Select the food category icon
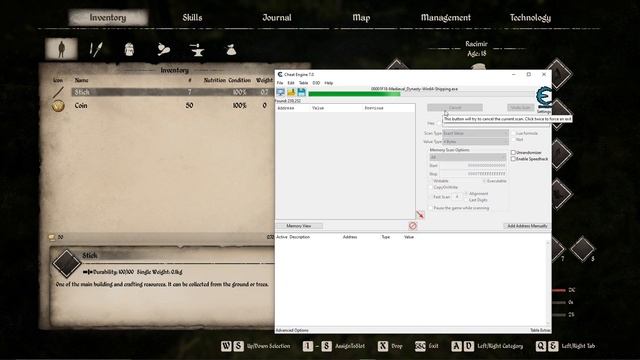The height and width of the screenshot is (360, 640). (x=163, y=49)
